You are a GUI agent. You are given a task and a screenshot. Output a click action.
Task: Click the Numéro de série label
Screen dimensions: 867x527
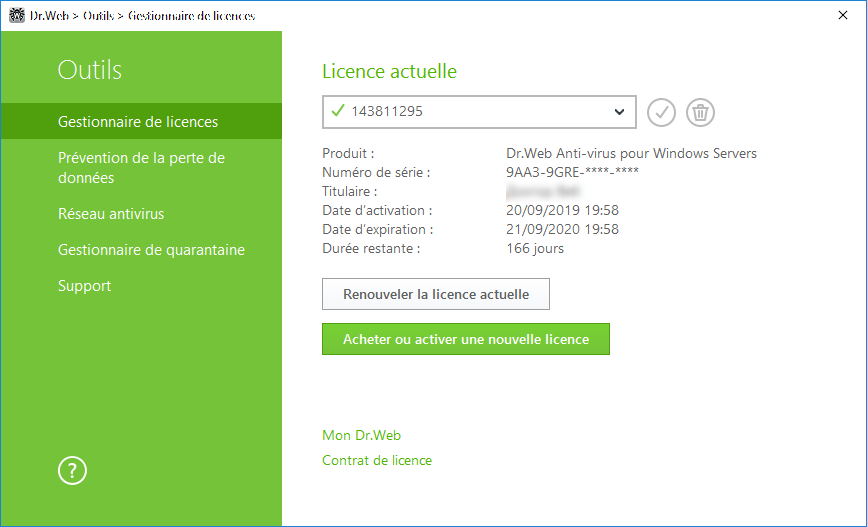click(376, 172)
